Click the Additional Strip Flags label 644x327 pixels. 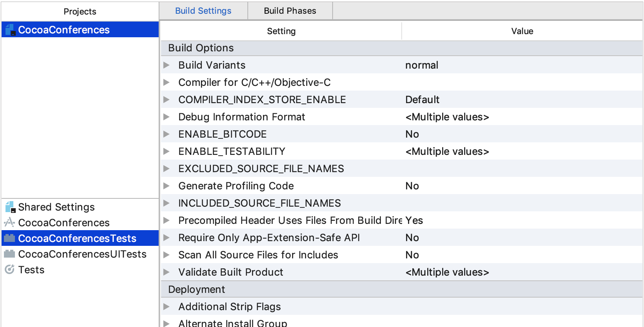[x=230, y=307]
